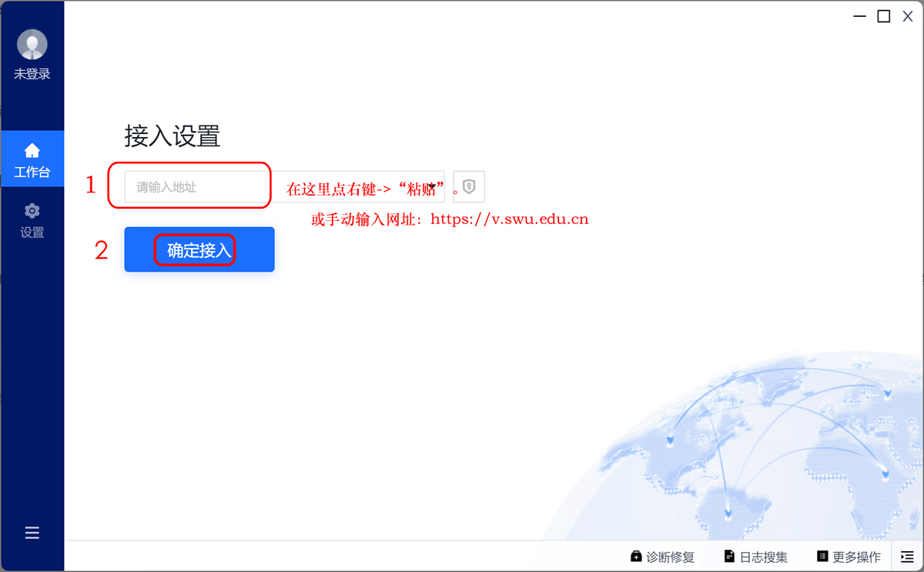Click the 日志搜集 document icon
Screen dimensions: 924x572
(728, 556)
